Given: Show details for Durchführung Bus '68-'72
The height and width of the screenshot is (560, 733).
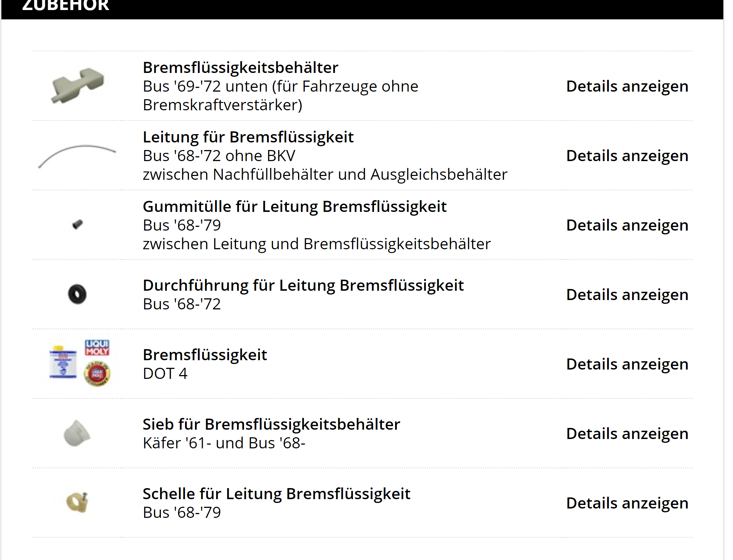Looking at the screenshot, I should click(627, 295).
